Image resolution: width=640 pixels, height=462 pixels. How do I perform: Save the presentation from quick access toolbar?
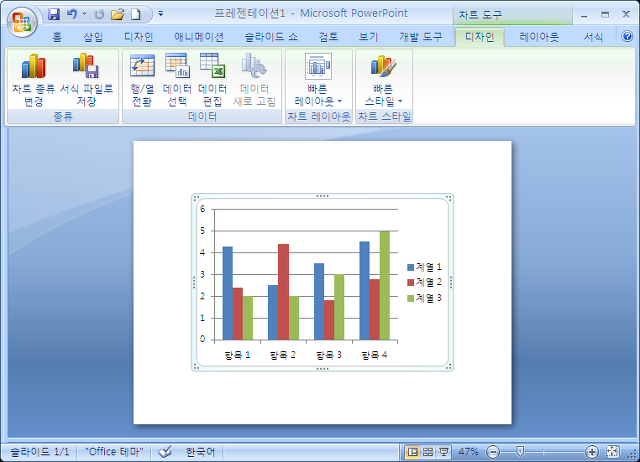[54, 14]
